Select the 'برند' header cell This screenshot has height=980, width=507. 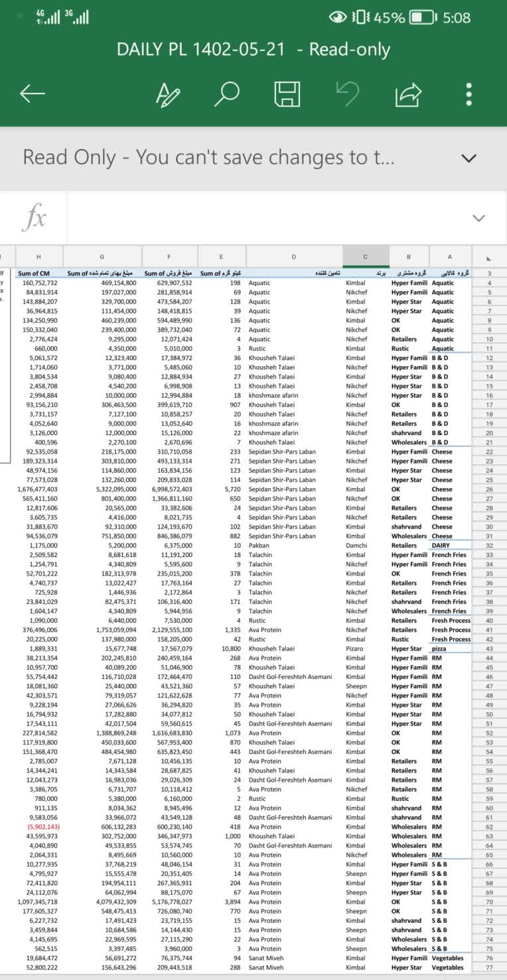(x=366, y=273)
